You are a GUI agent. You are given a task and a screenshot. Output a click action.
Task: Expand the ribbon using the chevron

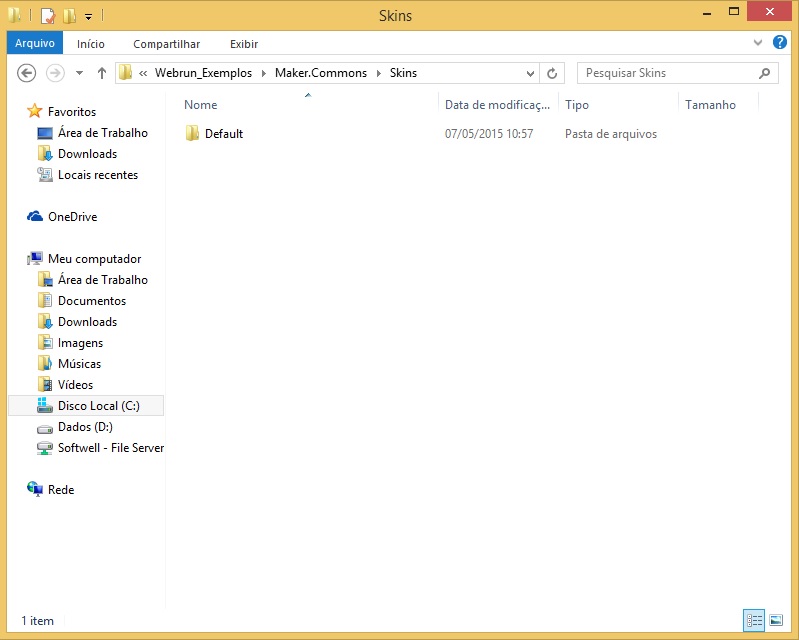click(x=758, y=43)
